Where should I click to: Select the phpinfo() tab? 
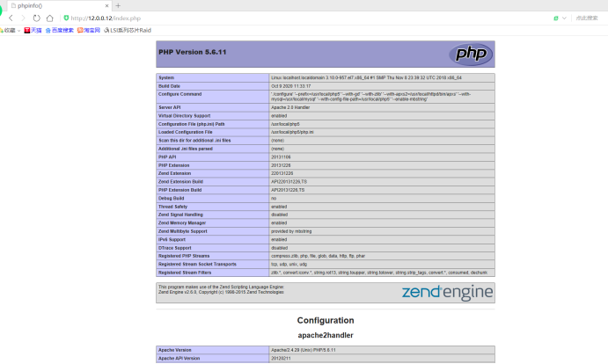click(58, 6)
